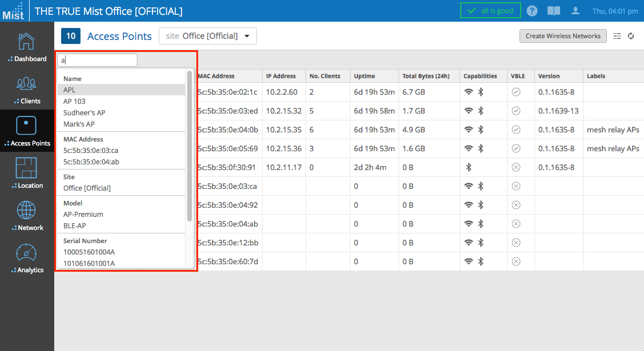Click the help question mark icon
The width and height of the screenshot is (644, 351).
[532, 11]
